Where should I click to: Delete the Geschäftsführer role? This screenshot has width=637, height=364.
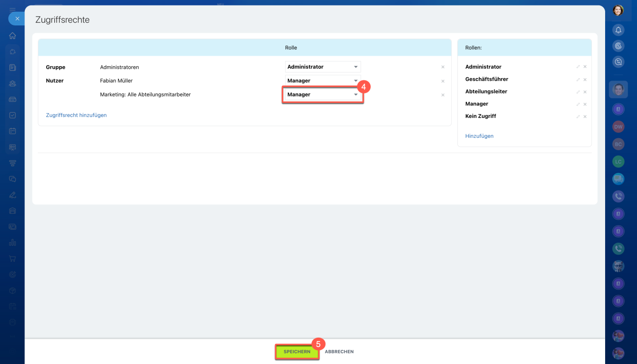click(x=585, y=79)
